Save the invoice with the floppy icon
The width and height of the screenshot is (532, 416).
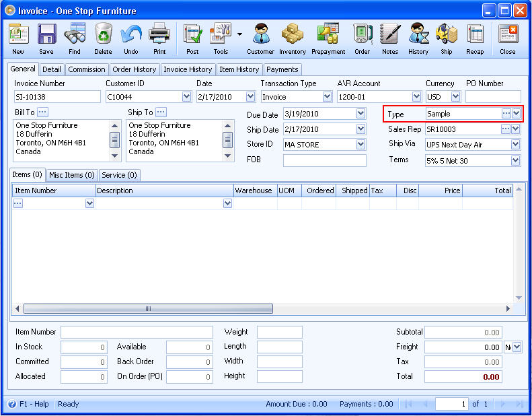[x=46, y=34]
